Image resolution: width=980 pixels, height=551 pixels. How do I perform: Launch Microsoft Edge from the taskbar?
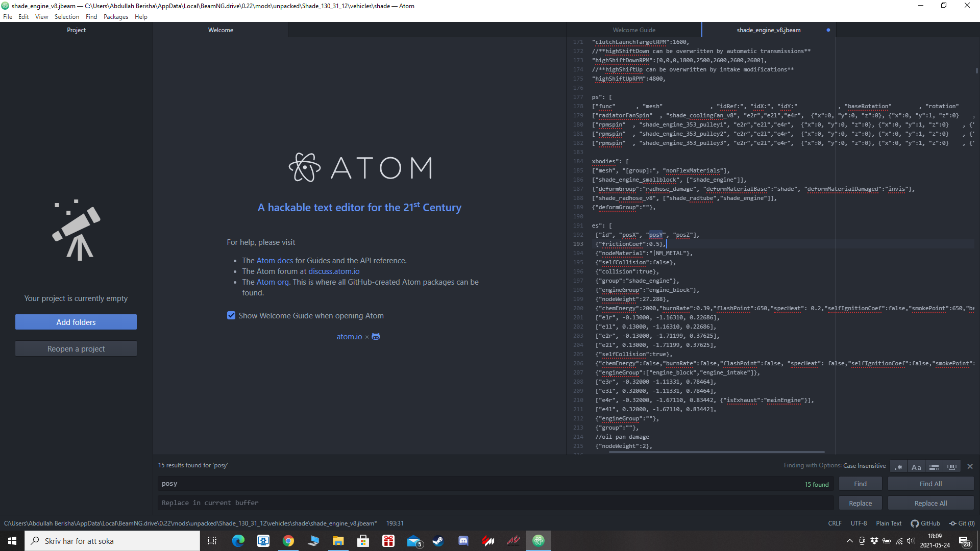(x=238, y=541)
